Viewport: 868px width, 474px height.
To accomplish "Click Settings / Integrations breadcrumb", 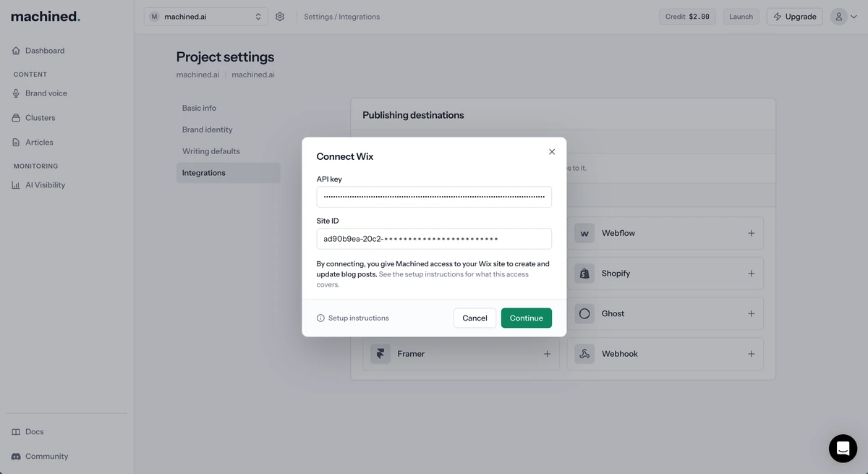I will (x=341, y=17).
